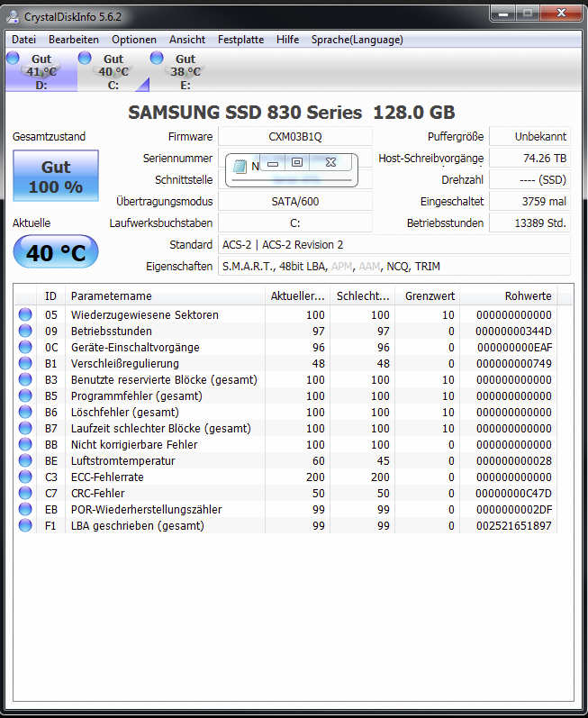This screenshot has height=718, width=588.
Task: Click status orb for Nicht korrigierbare Fehler row
Action: tap(25, 444)
